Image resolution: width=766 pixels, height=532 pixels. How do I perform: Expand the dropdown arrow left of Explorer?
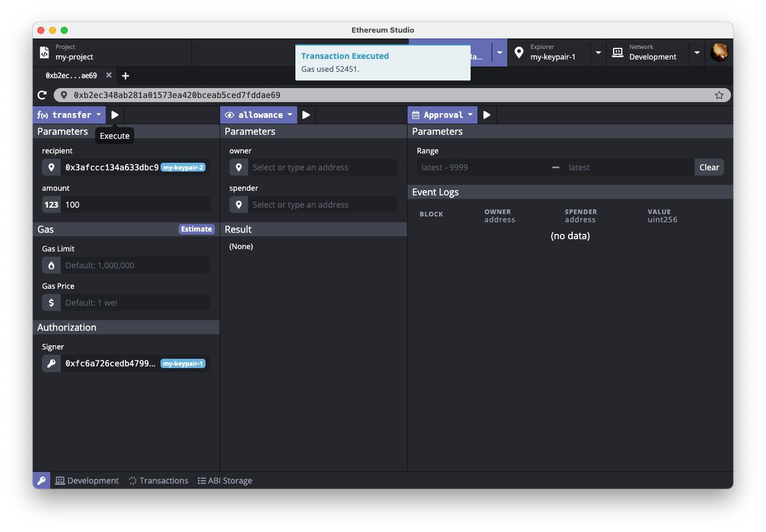point(500,52)
